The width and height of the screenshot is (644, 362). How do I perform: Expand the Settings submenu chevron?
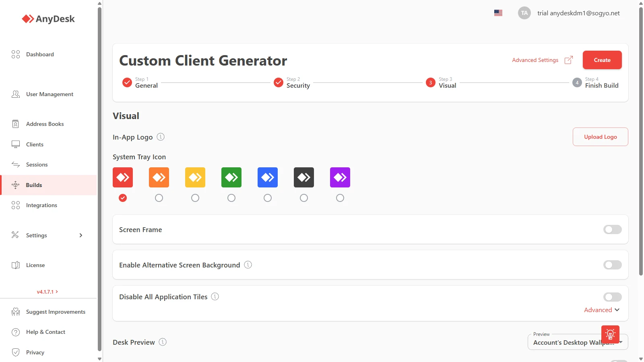click(81, 235)
